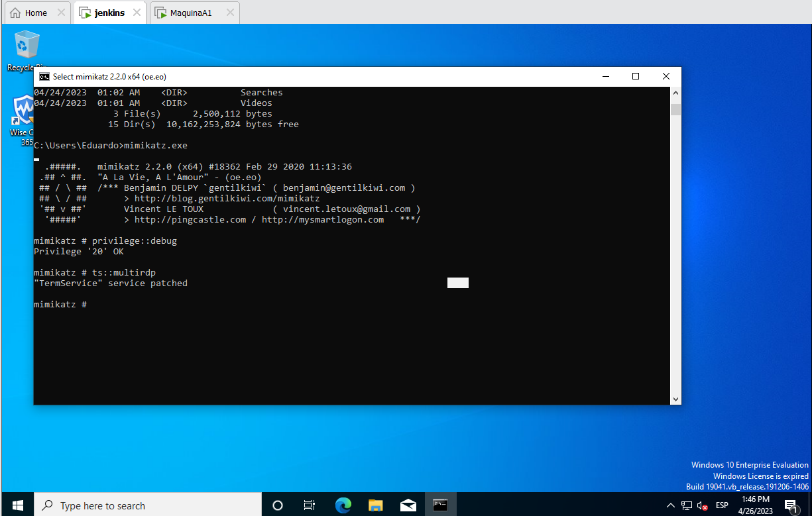Click the last empty 'mimikatz #' prompt
Viewport: 812px width, 516px height.
60,305
